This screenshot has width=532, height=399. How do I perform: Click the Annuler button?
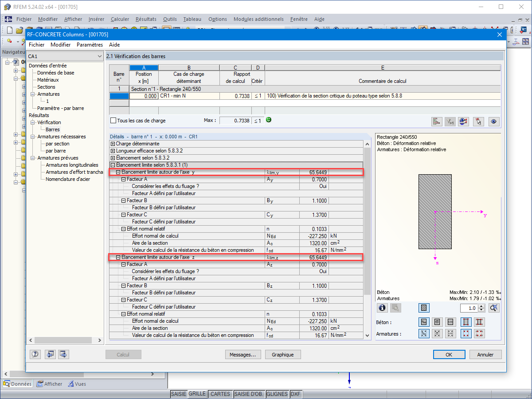coord(485,354)
